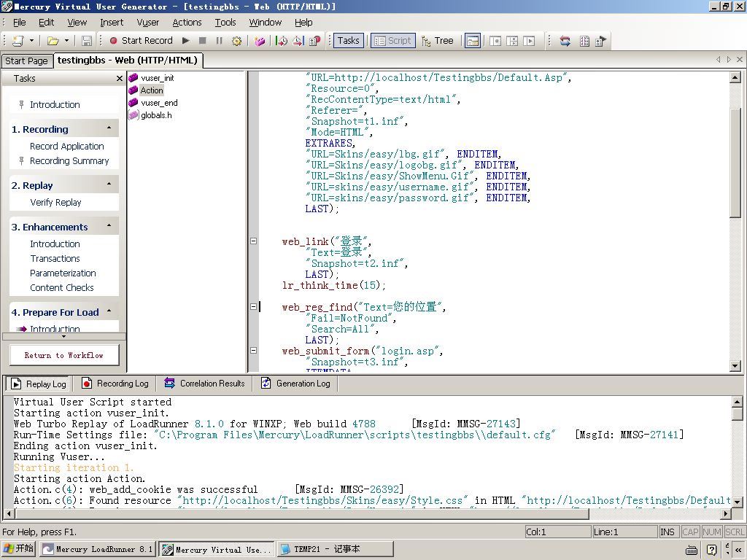Click the snapshot play layout icon

529,41
